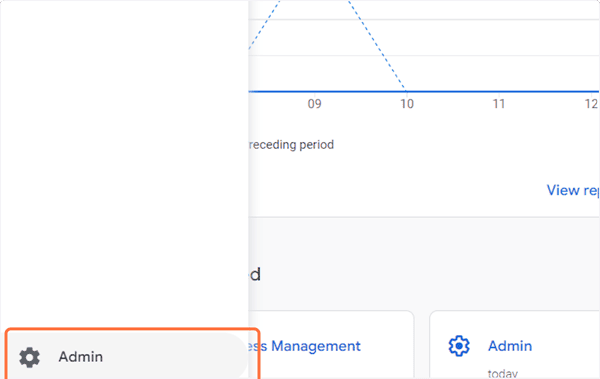Click the dotted preceding period line
Image resolution: width=600 pixels, height=379 pixels.
pos(377,46)
